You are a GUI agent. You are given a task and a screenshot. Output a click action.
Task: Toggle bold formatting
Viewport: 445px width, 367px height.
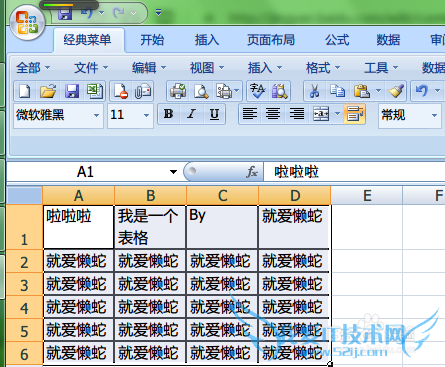(169, 114)
